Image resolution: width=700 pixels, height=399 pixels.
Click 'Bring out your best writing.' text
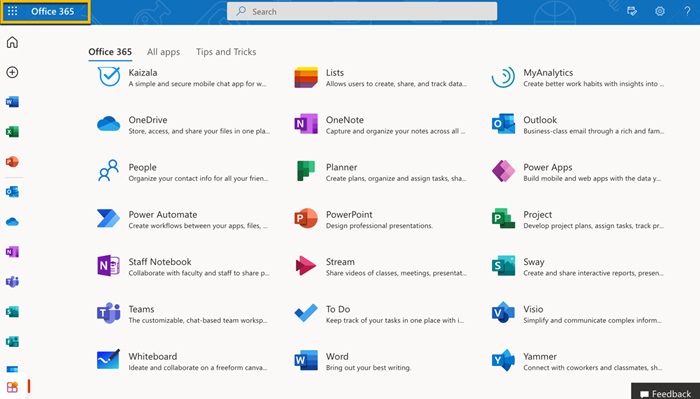coord(368,368)
